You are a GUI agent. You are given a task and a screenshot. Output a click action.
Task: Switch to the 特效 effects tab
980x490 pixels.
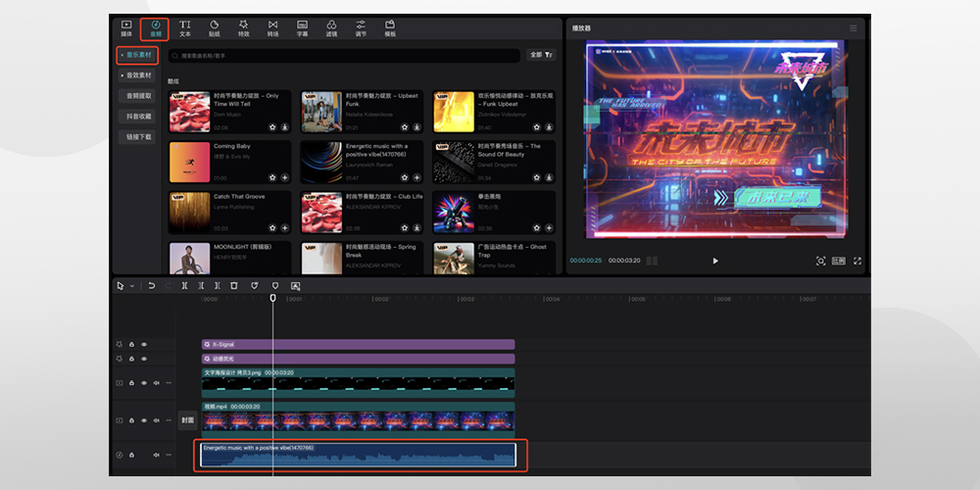point(244,28)
